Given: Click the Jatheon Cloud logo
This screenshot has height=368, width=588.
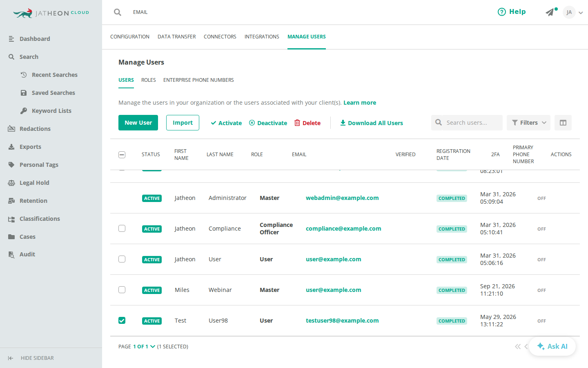Looking at the screenshot, I should click(51, 13).
